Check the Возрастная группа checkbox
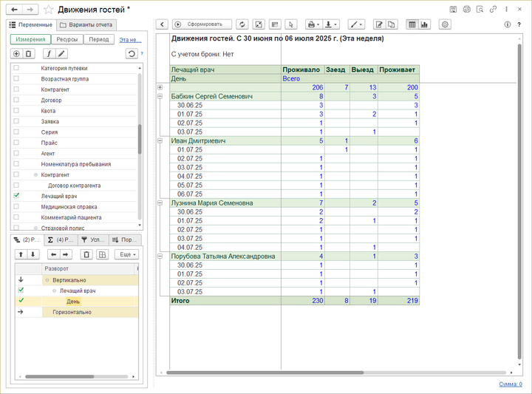Viewport: 532px width, 394px height. click(x=16, y=78)
